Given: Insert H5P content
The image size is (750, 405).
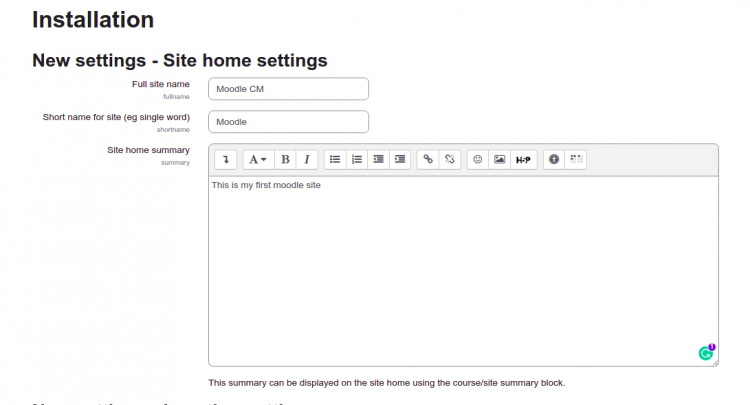Looking at the screenshot, I should [x=524, y=159].
